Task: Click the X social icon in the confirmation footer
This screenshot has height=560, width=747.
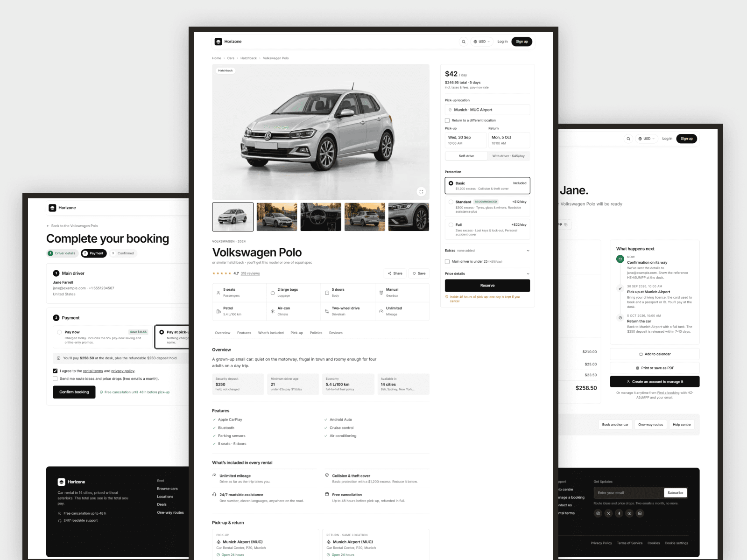Action: 608,513
